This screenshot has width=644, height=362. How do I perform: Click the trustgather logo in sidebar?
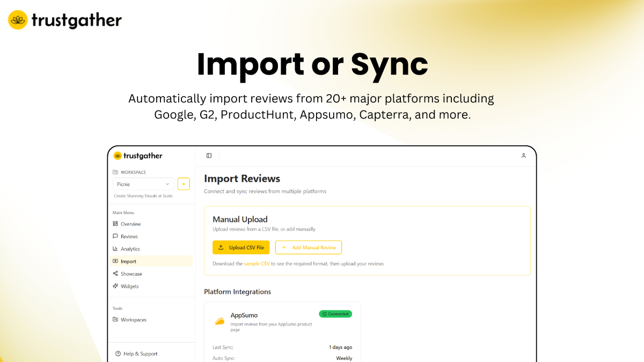pyautogui.click(x=138, y=156)
